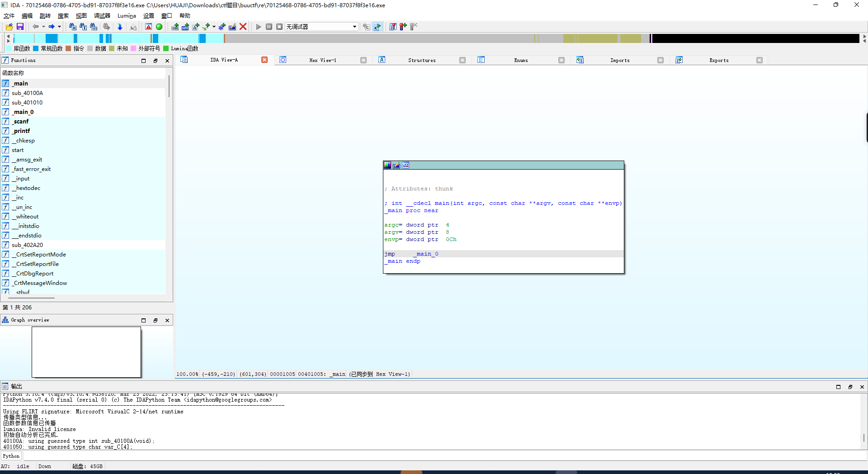Click the save database floppy icon
This screenshot has height=474, width=868.
[20, 27]
